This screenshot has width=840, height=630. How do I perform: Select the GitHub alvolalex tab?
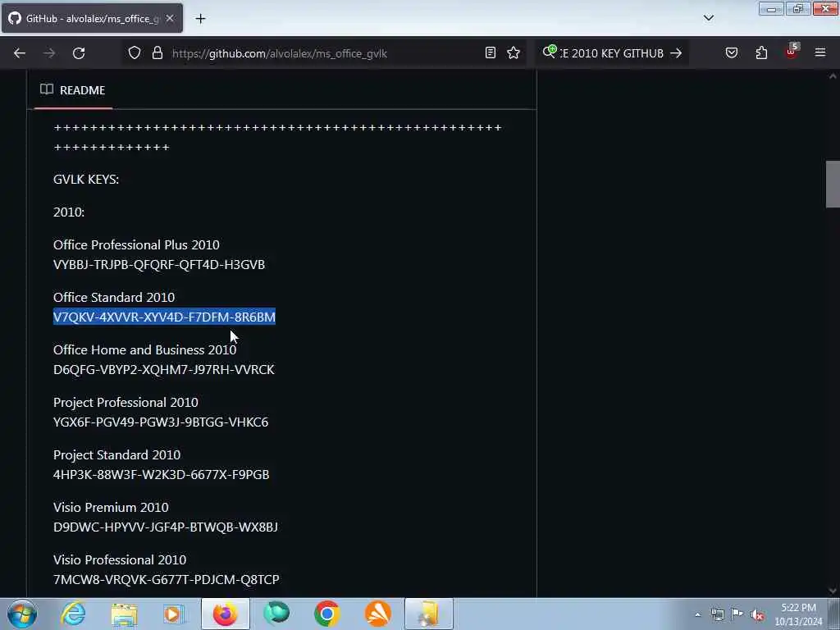(92, 18)
